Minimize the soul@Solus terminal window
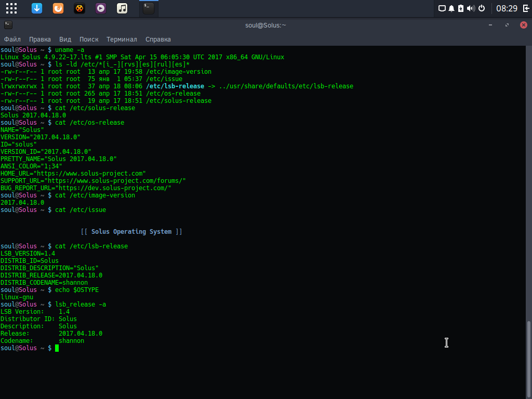Viewport: 532px width, 399px height. point(490,25)
